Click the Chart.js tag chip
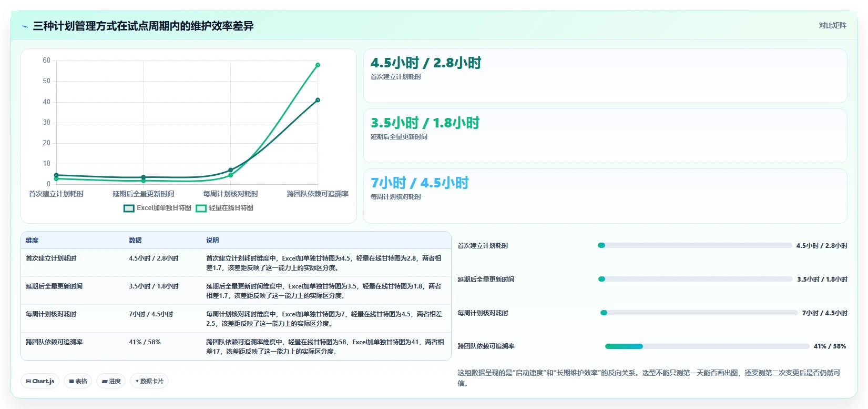The height and width of the screenshot is (409, 868). coord(40,381)
